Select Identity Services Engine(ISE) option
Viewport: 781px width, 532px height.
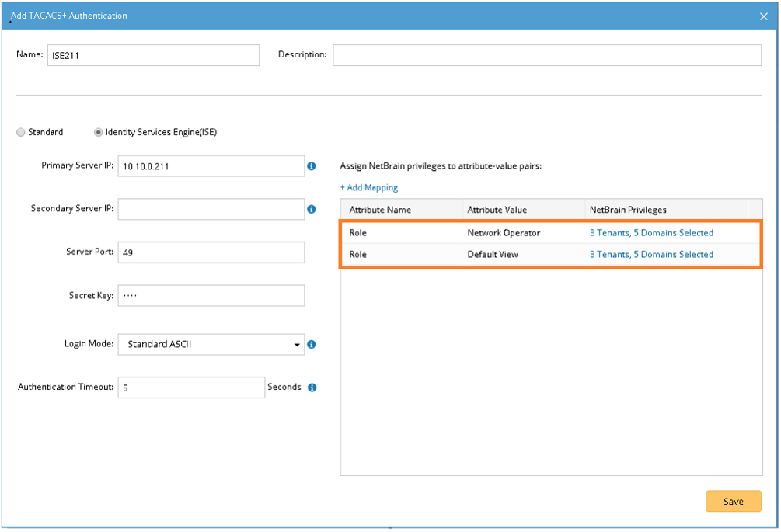[x=99, y=132]
